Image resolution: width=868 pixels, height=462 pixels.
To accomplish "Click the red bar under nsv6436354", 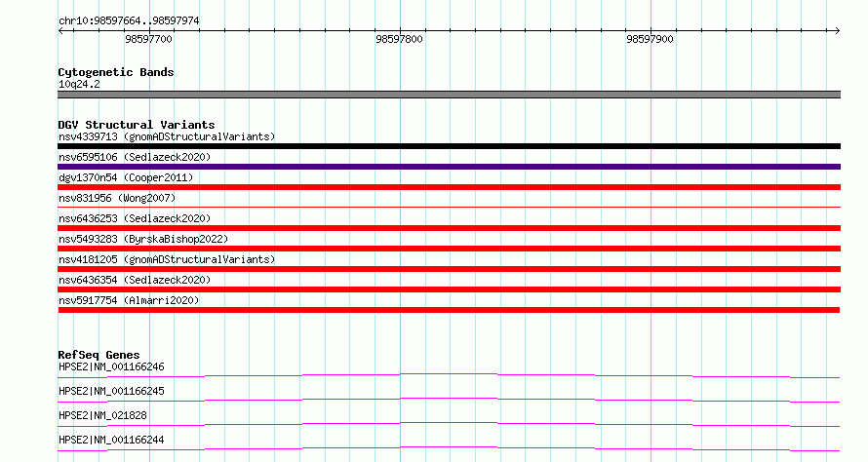I will pyautogui.click(x=449, y=289).
